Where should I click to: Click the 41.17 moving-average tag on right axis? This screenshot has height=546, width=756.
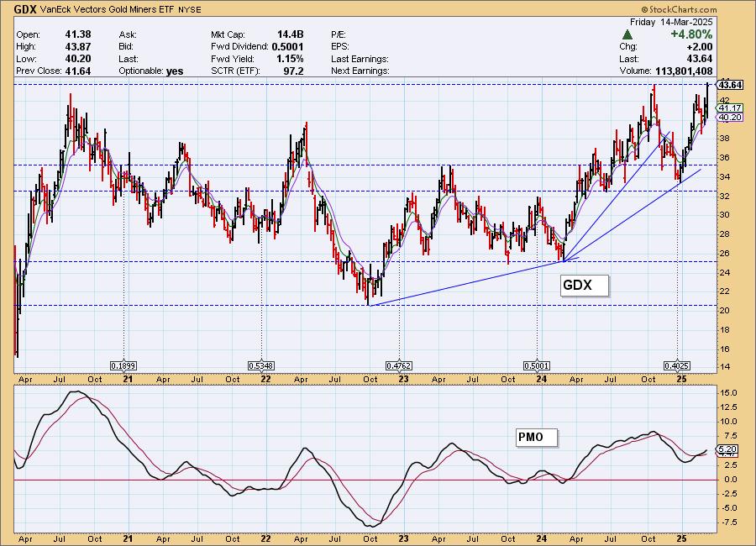click(x=730, y=108)
